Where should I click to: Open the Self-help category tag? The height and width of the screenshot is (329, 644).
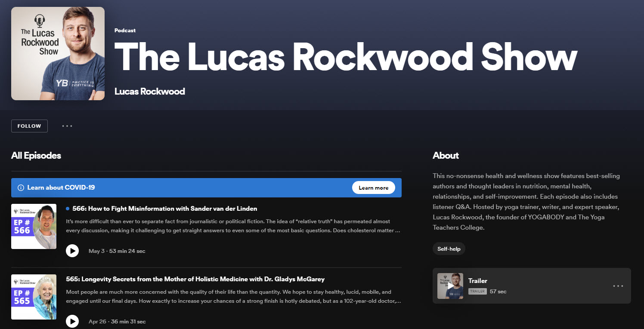click(449, 249)
